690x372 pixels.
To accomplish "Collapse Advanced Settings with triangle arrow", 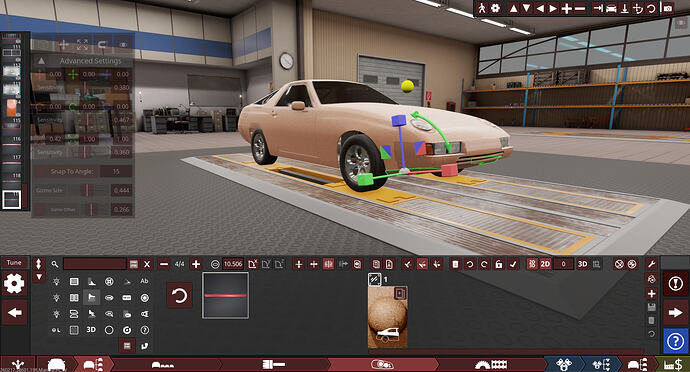I will 41,61.
